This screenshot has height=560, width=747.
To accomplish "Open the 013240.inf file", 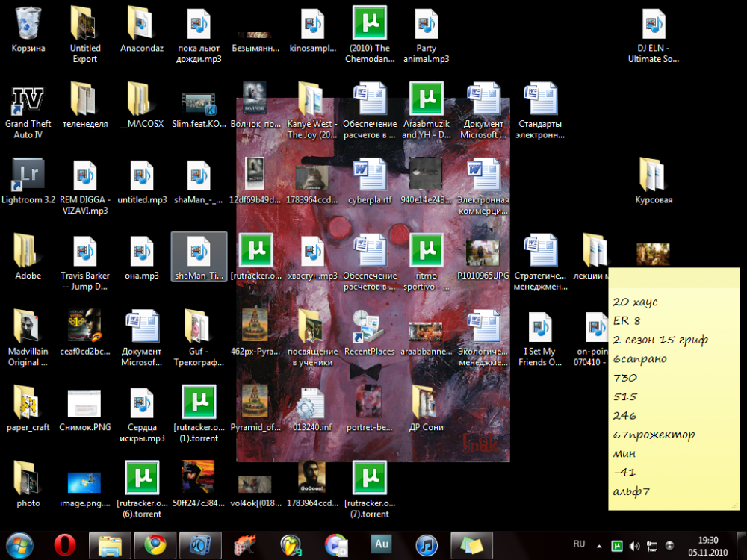I will coord(312,408).
